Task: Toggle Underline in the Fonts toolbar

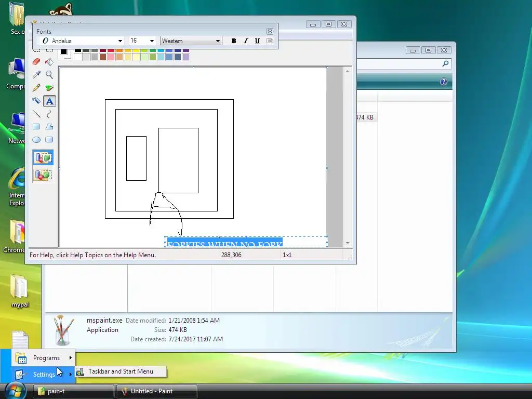Action: 258,41
